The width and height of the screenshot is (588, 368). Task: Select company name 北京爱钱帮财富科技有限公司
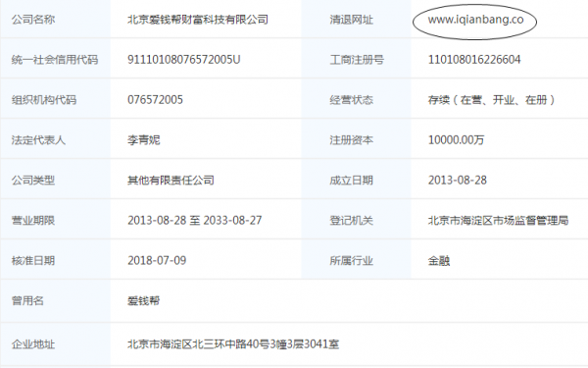(198, 20)
